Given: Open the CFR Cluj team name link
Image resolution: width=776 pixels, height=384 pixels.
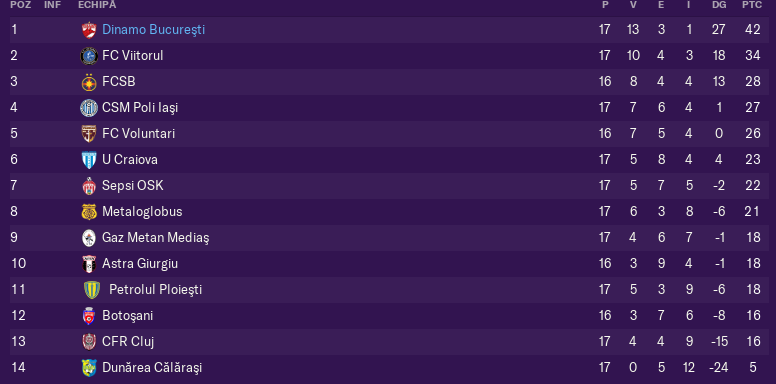Looking at the screenshot, I should tap(128, 341).
